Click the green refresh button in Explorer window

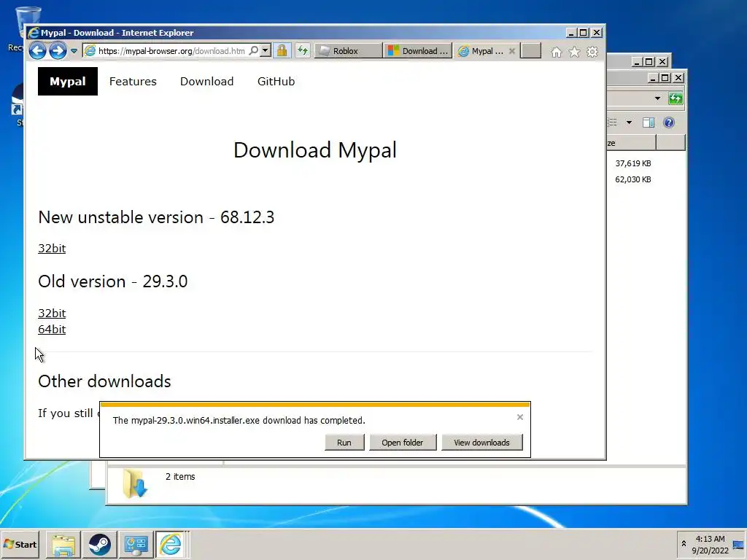point(675,98)
